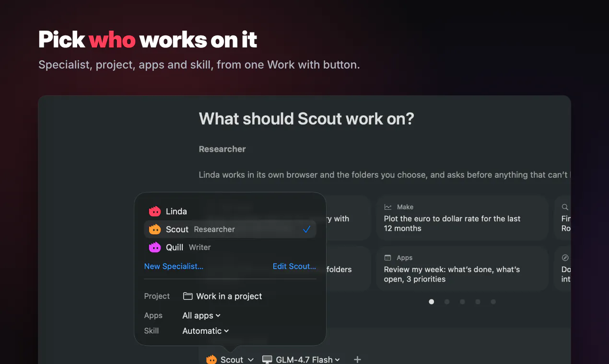609x364 pixels.
Task: Select the Review my week suggestion card
Action: pos(462,269)
